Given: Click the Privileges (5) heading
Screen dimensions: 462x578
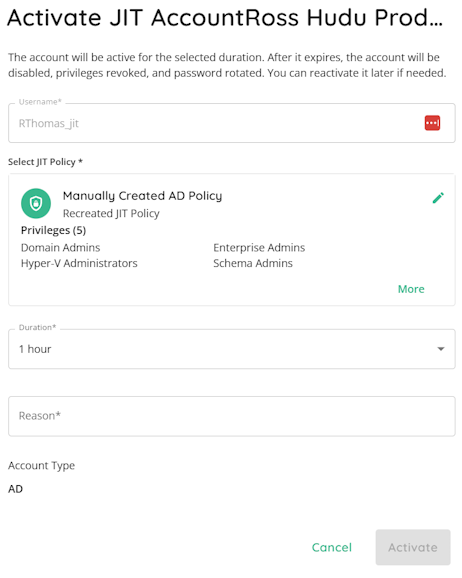Looking at the screenshot, I should 53,230.
